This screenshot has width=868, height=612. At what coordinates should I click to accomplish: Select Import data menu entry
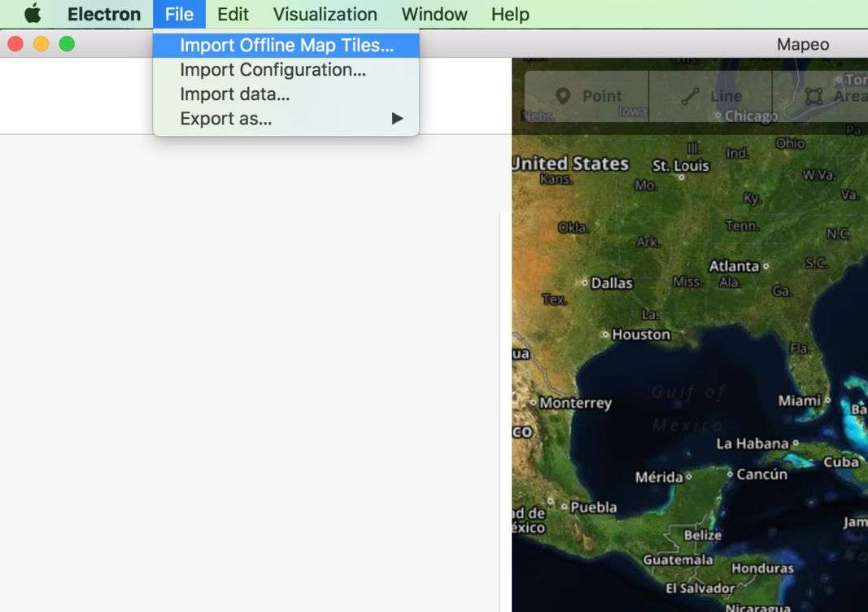coord(234,94)
